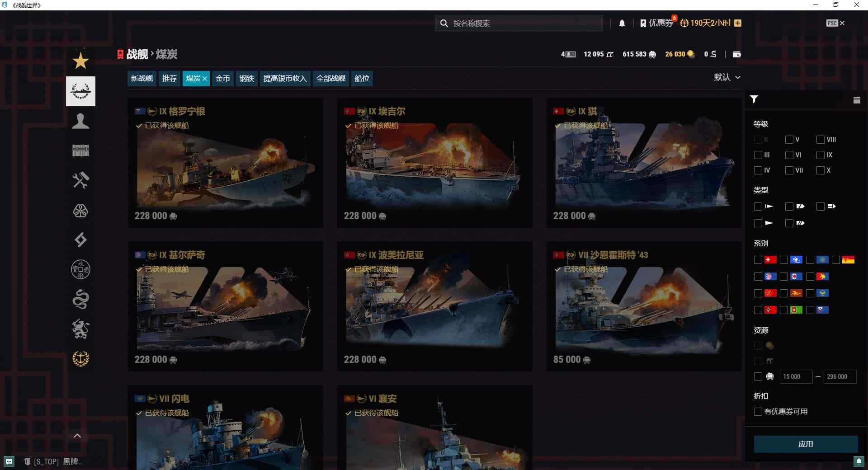Viewport: 868px width, 470px height.
Task: Select the modernization wrench icon in sidebar
Action: coord(80,180)
